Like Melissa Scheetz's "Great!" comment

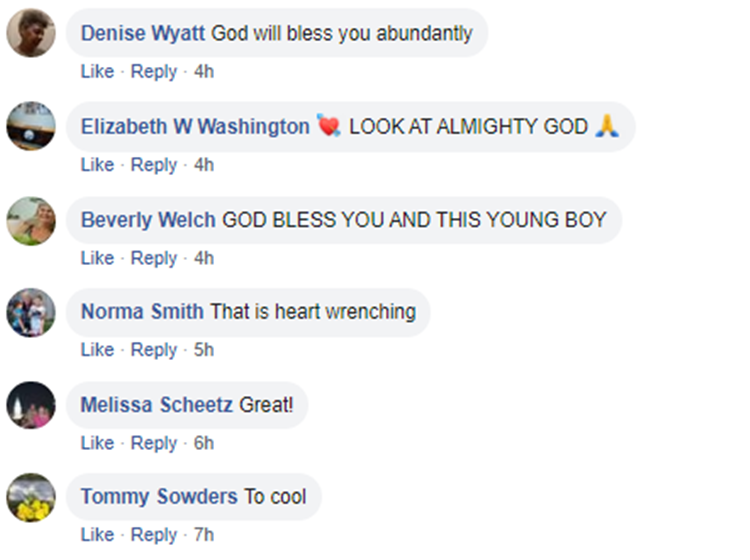point(97,443)
